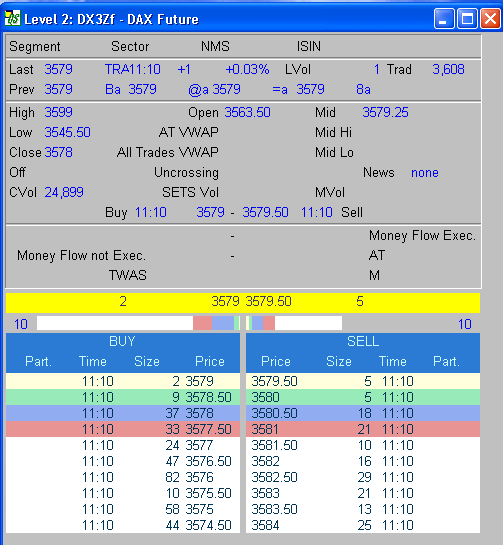Click the +0.03% change value
503x545 pixels.
[247, 70]
